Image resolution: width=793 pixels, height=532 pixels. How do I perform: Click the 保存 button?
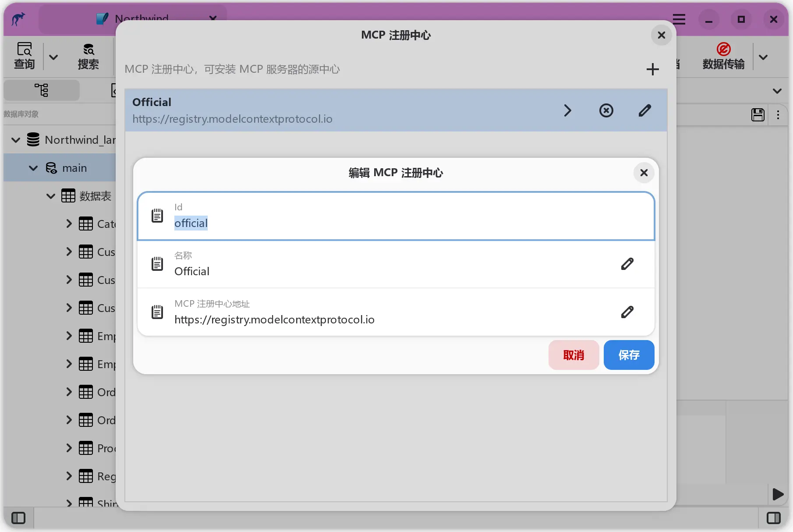(629, 355)
